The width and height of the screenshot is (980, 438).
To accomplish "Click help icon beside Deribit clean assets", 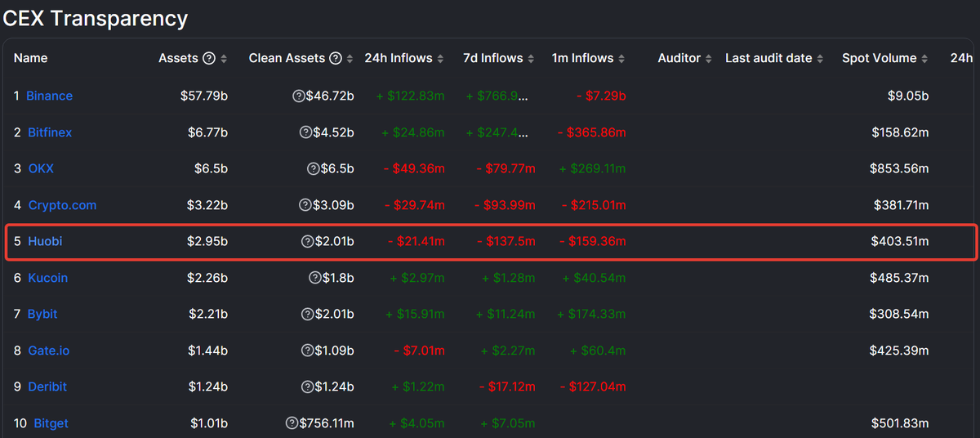I will (307, 387).
